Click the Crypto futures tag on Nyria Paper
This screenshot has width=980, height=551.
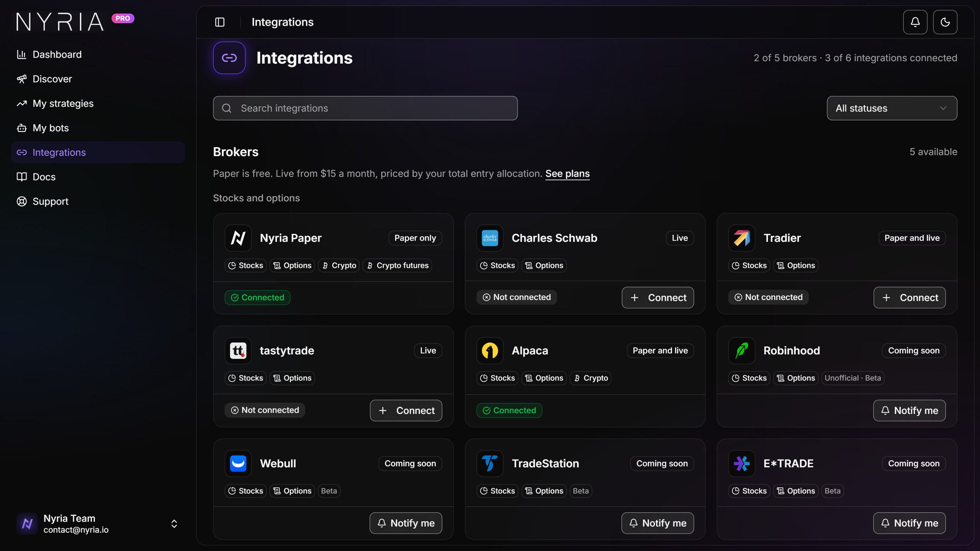tap(397, 266)
